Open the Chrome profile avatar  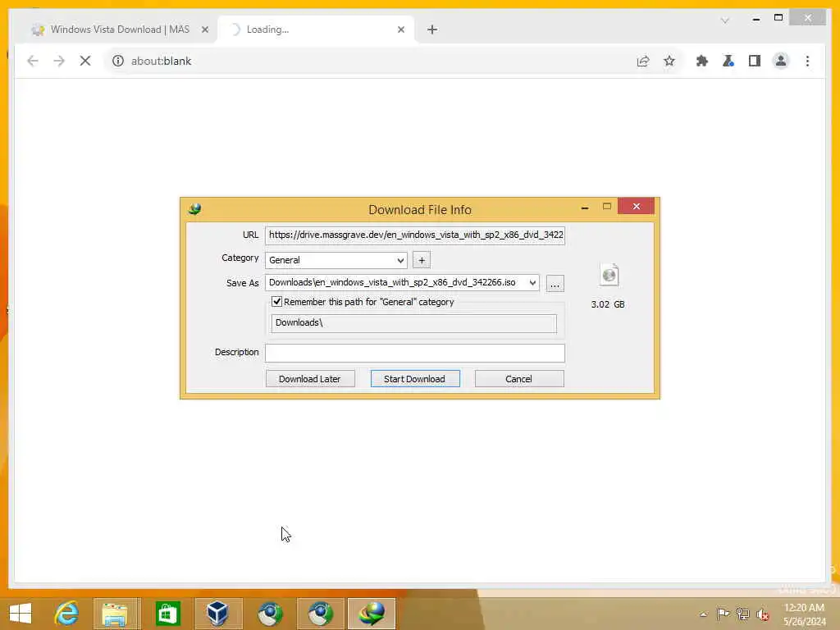(x=781, y=61)
